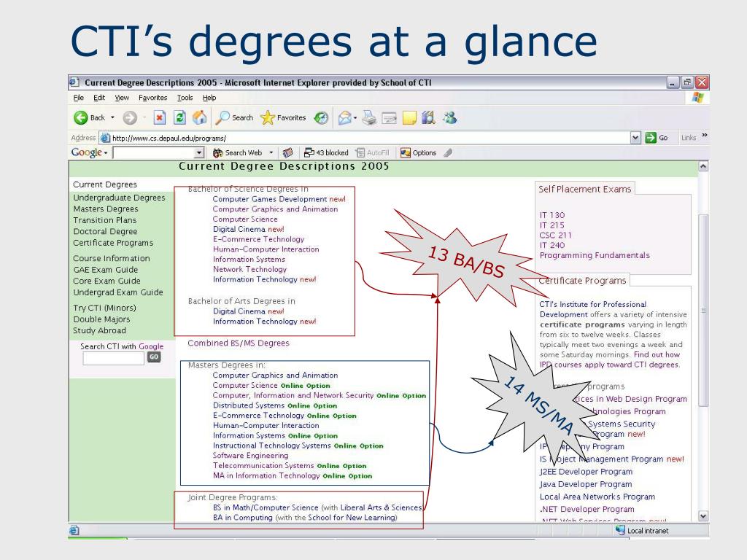Click the Programming Fundamentals exam link
The image size is (747, 560).
[x=595, y=255]
